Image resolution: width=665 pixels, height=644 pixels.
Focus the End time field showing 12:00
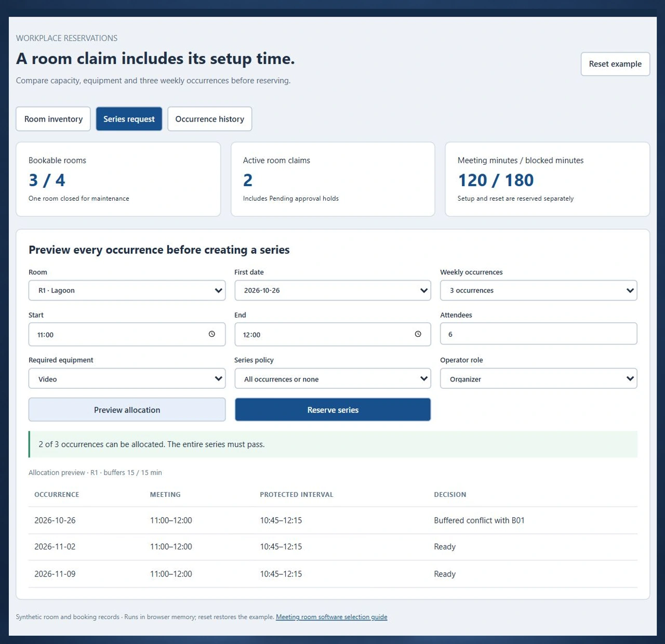332,334
